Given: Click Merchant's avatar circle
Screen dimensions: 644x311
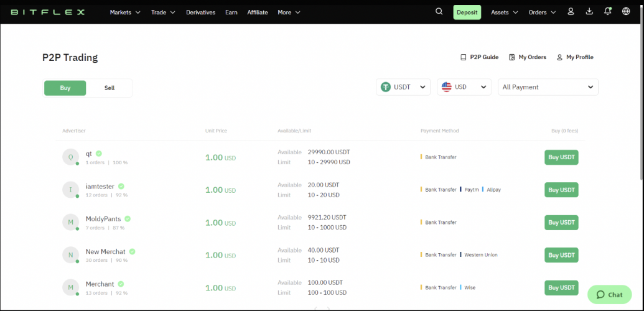Looking at the screenshot, I should click(x=71, y=287).
